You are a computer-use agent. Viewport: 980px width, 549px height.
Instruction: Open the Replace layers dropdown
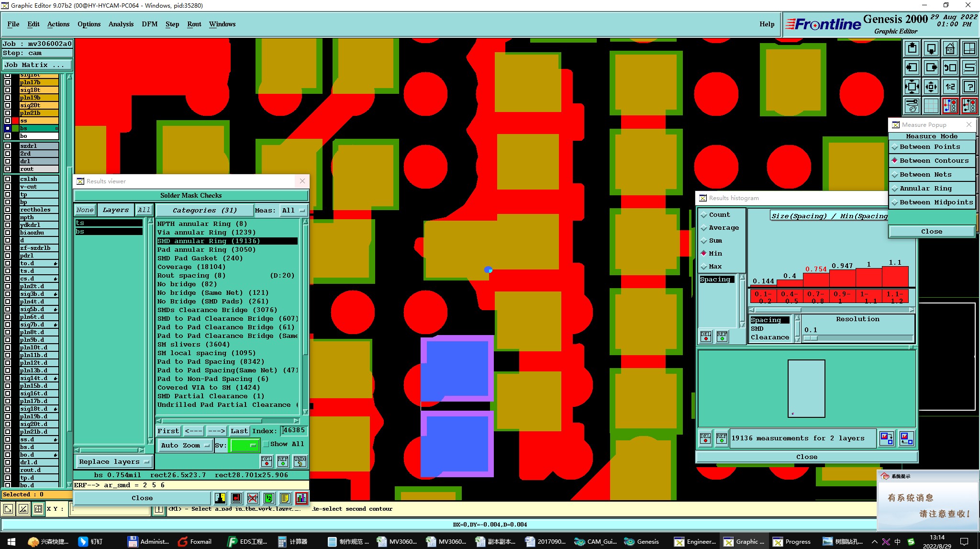(x=114, y=462)
